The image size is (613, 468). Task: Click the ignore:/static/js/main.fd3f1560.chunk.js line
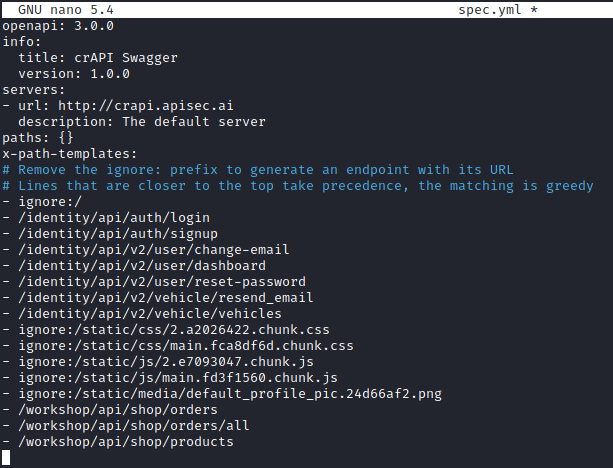[x=177, y=377]
